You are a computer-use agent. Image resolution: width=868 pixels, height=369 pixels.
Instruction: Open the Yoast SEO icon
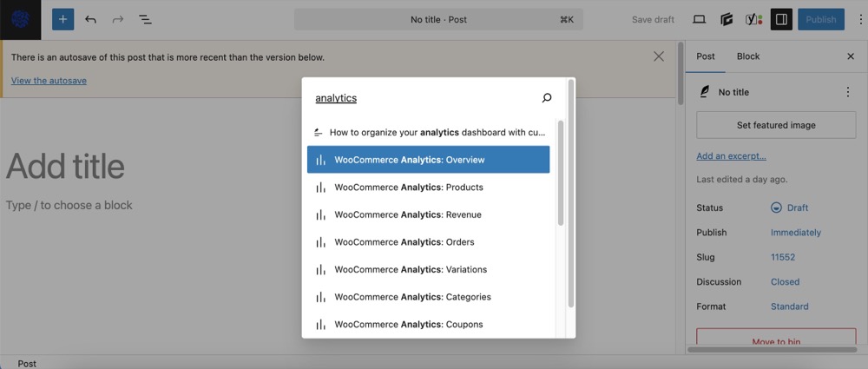(754, 19)
